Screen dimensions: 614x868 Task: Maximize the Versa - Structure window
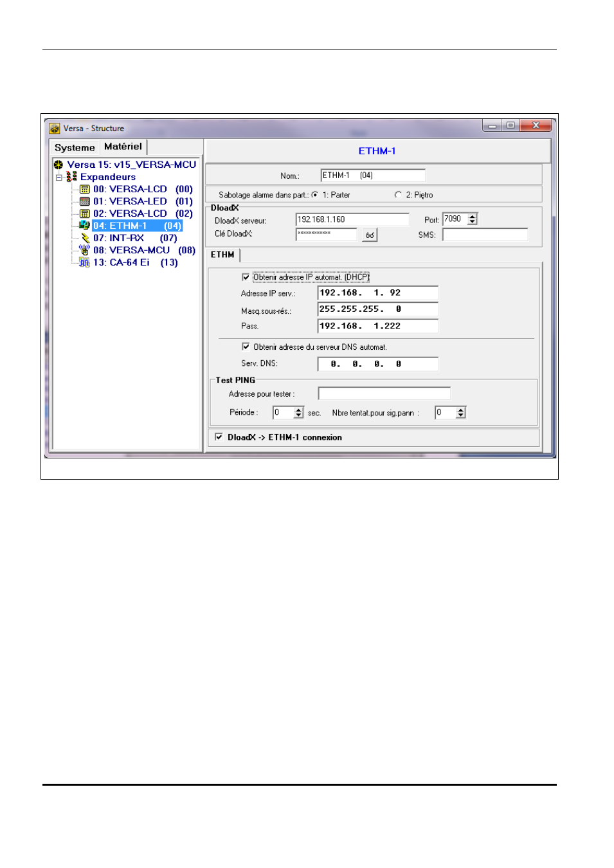(x=510, y=126)
